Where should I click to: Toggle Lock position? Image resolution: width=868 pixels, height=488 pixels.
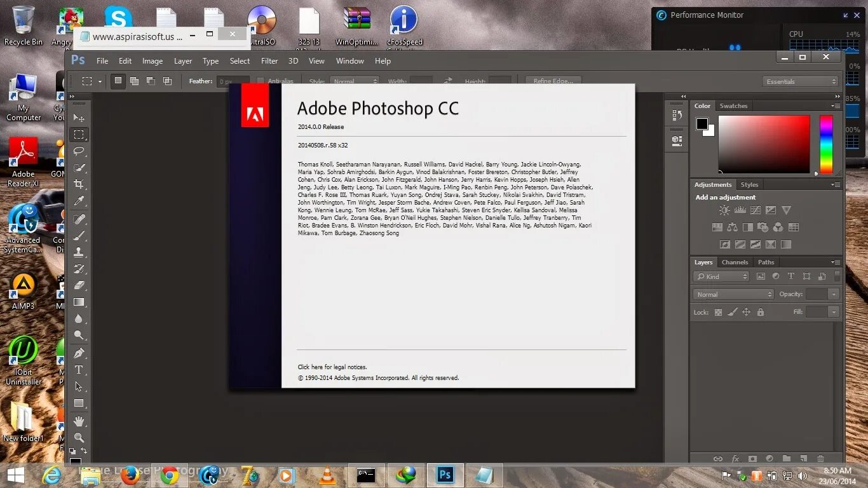(746, 312)
